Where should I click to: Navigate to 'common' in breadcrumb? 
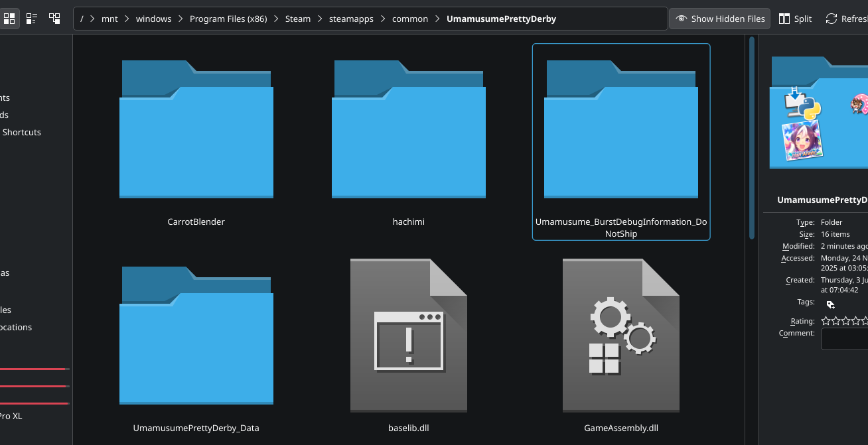(410, 19)
